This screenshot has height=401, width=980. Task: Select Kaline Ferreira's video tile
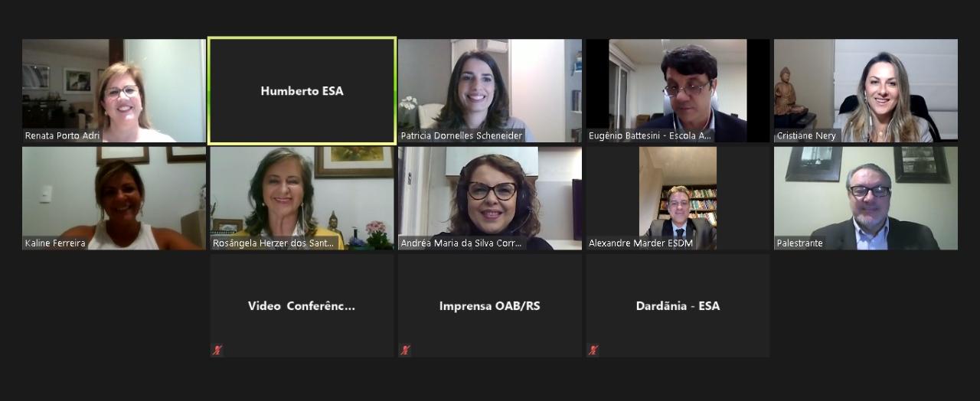(x=114, y=198)
